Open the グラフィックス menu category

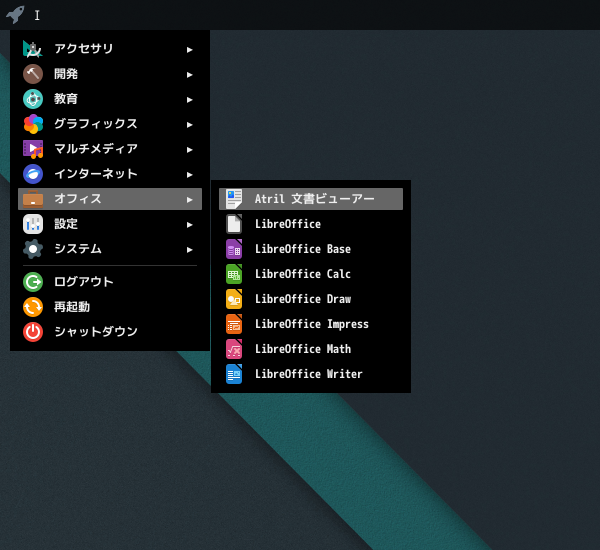click(110, 124)
